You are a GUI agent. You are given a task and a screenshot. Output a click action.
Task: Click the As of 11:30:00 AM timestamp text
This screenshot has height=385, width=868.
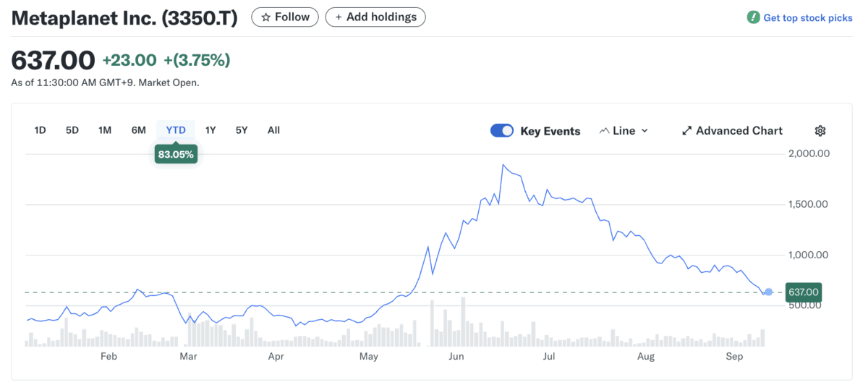[105, 82]
